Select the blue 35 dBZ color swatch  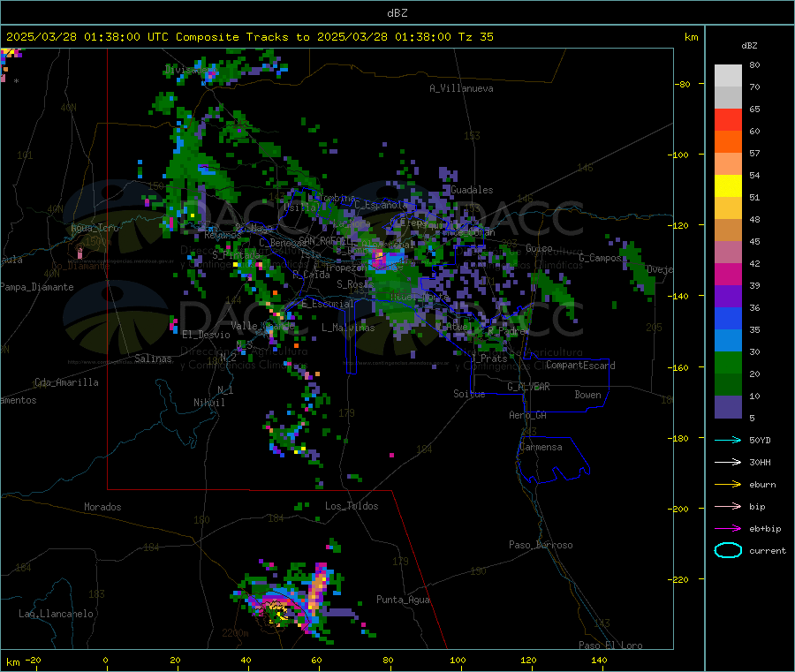click(728, 318)
